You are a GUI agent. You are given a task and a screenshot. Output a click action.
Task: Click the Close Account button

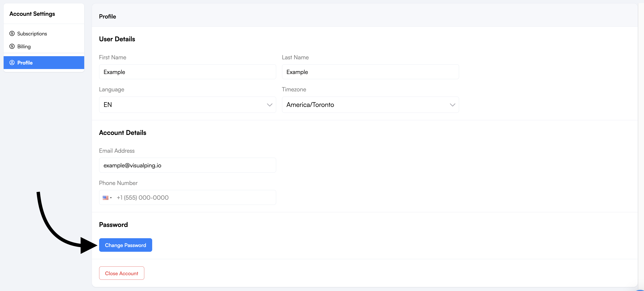tap(121, 273)
